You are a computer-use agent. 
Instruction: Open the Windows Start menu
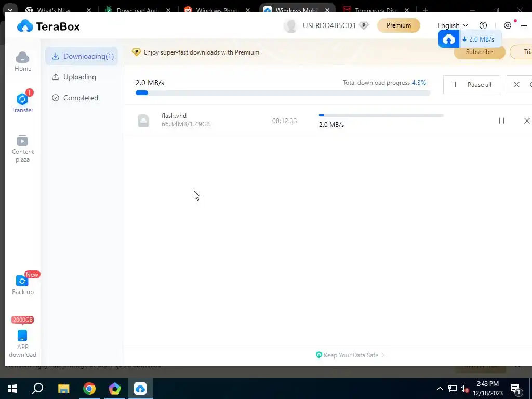click(x=12, y=389)
